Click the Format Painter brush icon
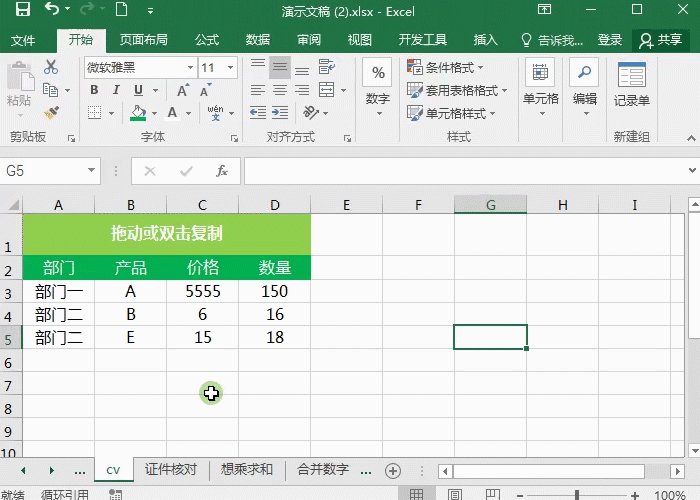Viewport: 700px width, 500px height. coord(51,112)
